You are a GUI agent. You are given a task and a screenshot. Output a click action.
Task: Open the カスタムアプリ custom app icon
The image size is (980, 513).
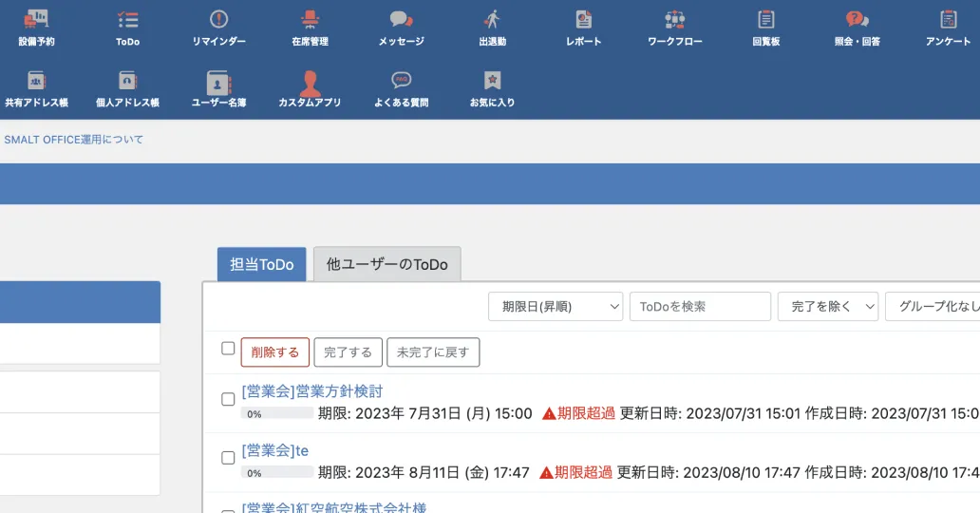pyautogui.click(x=310, y=87)
